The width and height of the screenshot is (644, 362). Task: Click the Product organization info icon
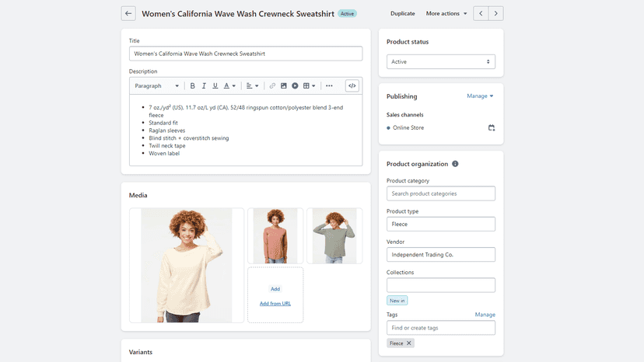455,164
